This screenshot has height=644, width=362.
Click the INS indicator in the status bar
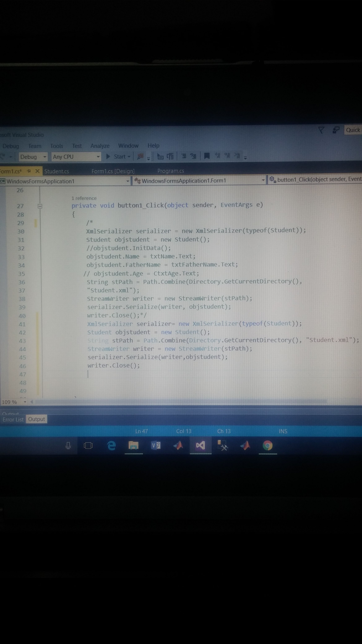[x=283, y=431]
